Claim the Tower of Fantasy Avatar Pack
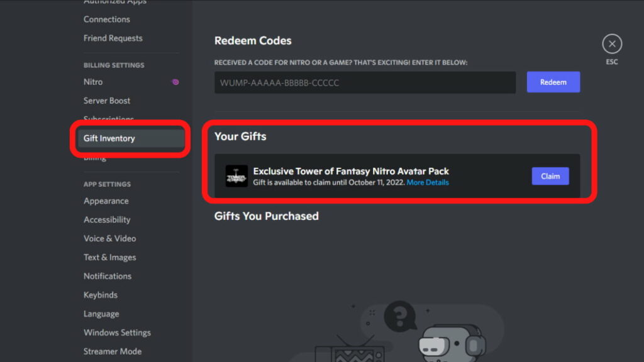 (550, 176)
